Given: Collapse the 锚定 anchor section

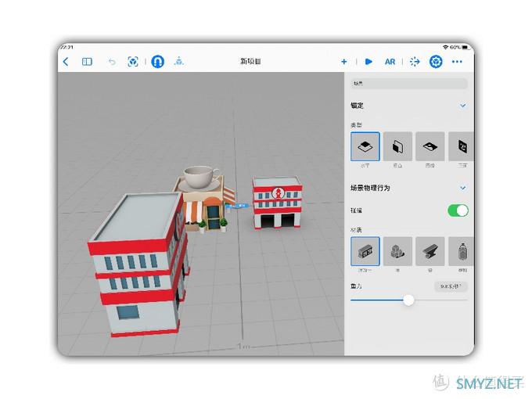Looking at the screenshot, I should [x=463, y=106].
